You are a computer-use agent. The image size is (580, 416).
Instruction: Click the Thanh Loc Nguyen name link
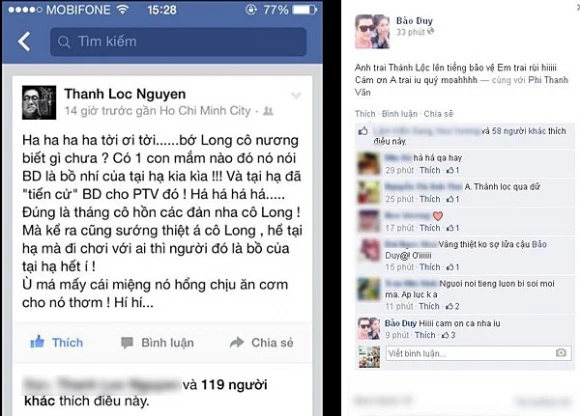(x=125, y=94)
